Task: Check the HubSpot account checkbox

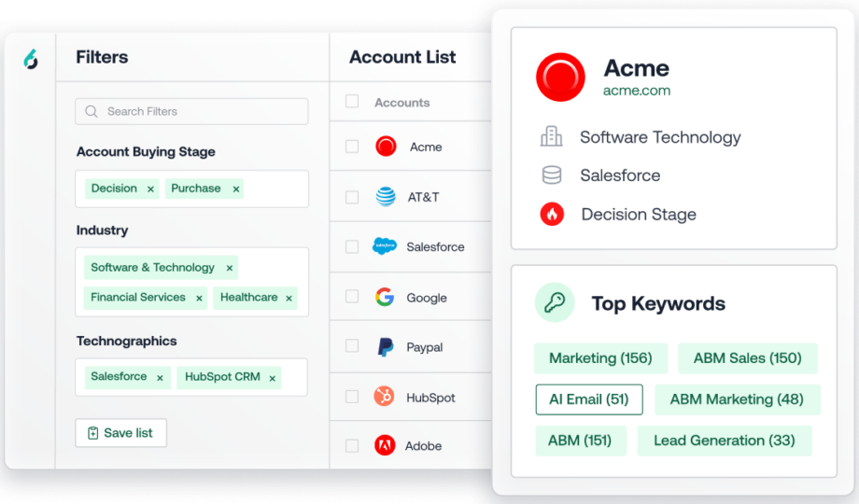Action: point(352,397)
